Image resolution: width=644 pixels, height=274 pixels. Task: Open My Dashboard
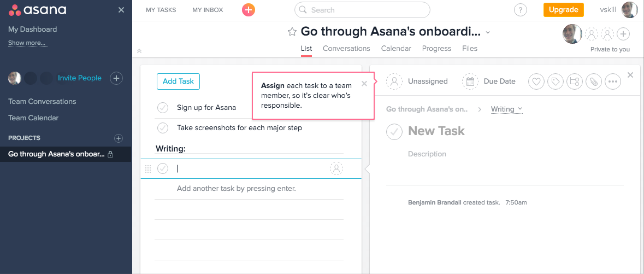(32, 29)
